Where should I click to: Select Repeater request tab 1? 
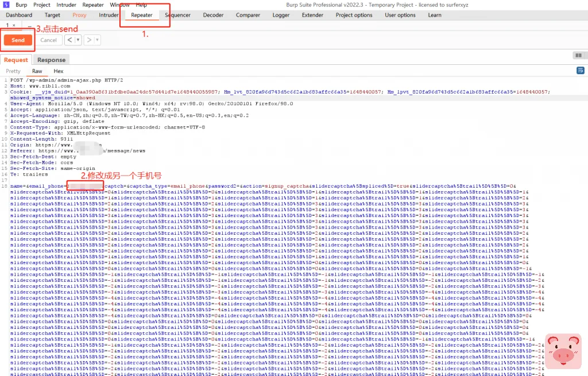pos(7,25)
